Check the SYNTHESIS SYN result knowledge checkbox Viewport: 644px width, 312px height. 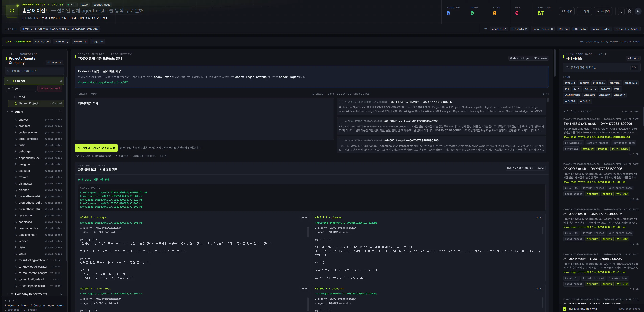tap(341, 102)
